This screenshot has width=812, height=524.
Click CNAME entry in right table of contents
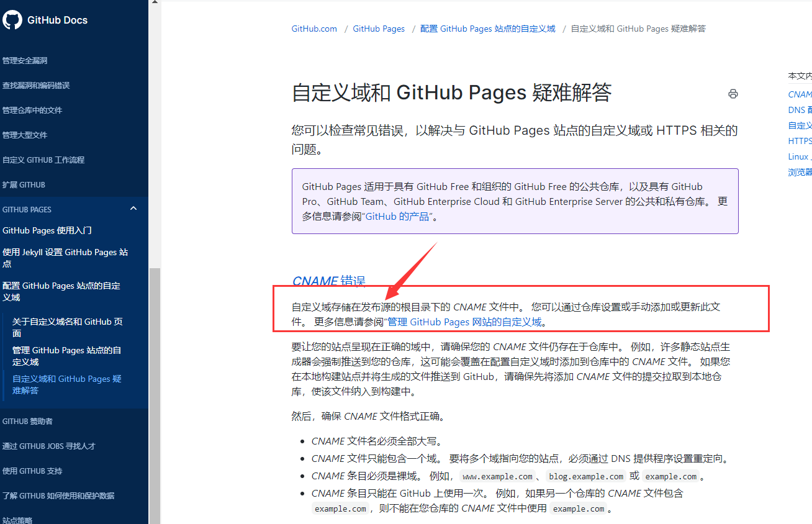coord(800,94)
